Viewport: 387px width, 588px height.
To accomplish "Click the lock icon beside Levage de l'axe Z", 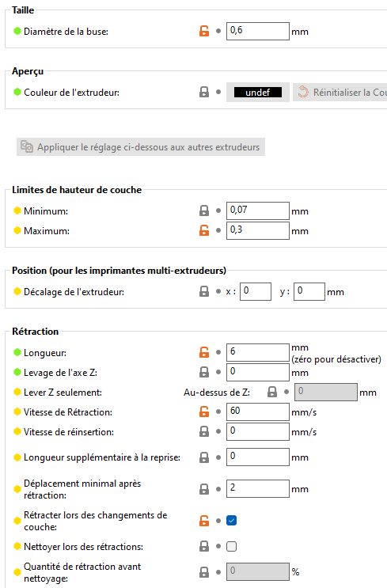I will pyautogui.click(x=204, y=372).
